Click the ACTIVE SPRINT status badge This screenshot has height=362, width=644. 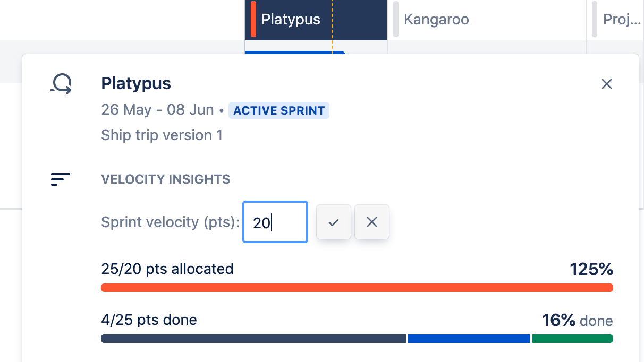(279, 111)
